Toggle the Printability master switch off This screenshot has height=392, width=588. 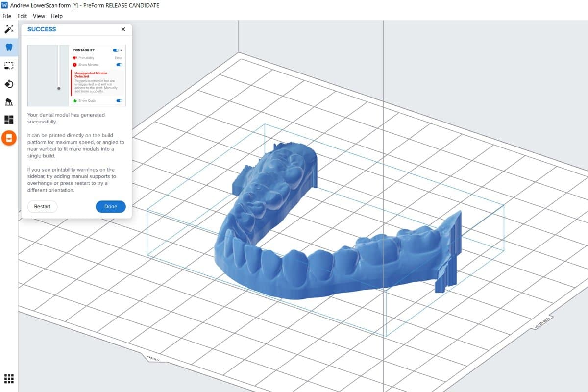click(115, 50)
